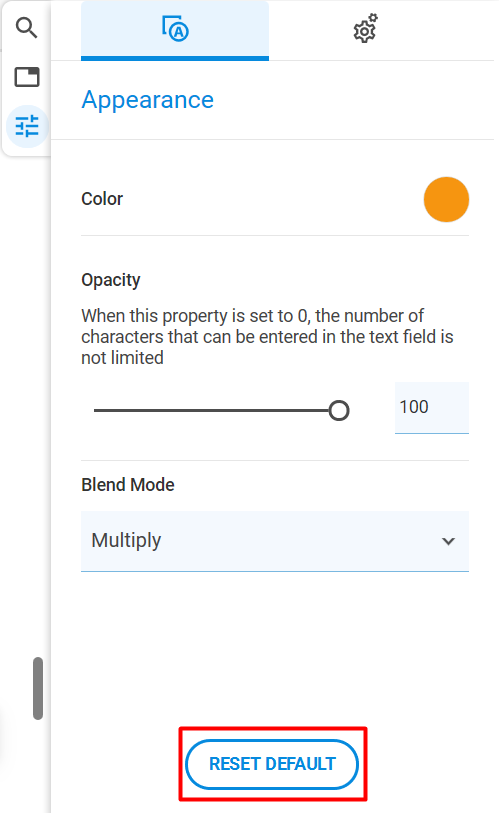499x813 pixels.
Task: Select the properties sliders icon in sidebar
Action: (x=27, y=126)
